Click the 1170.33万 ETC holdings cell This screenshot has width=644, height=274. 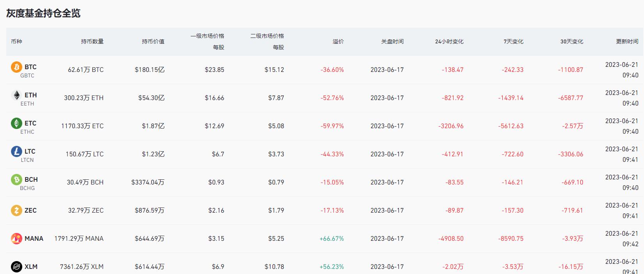pyautogui.click(x=82, y=126)
